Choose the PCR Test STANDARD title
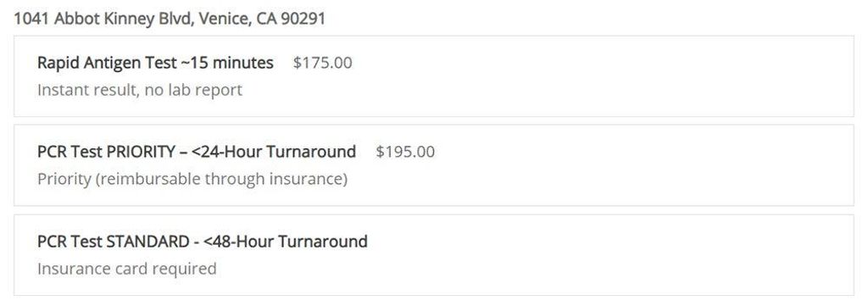 click(202, 242)
